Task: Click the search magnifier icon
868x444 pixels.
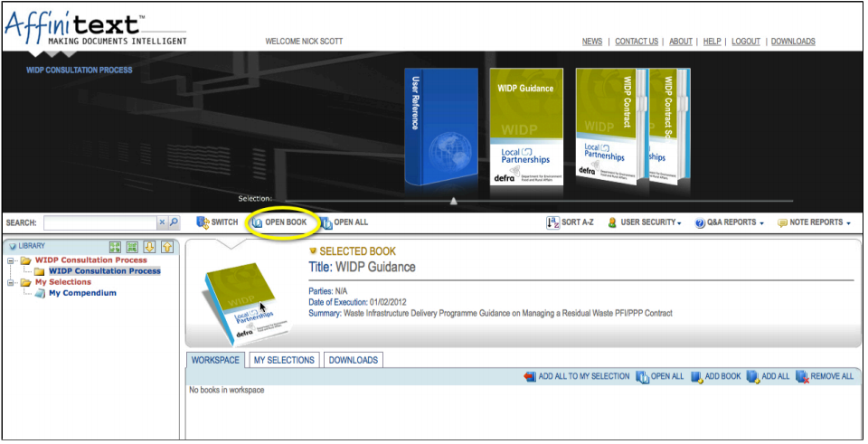Action: coord(175,222)
